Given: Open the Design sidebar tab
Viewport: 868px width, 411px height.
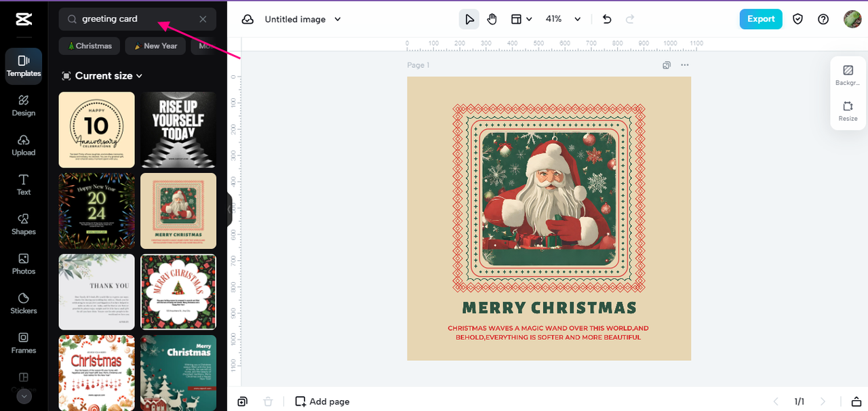Looking at the screenshot, I should click(x=24, y=106).
